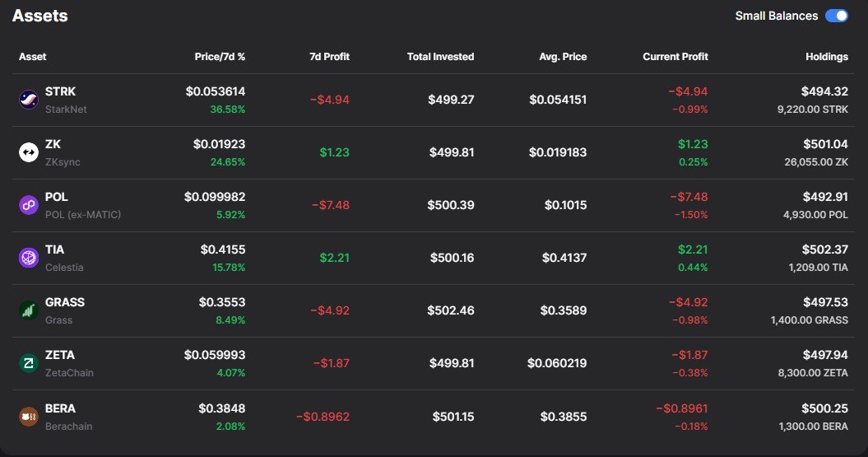Click the Small Balances label
Viewport: 868px width, 457px height.
777,16
